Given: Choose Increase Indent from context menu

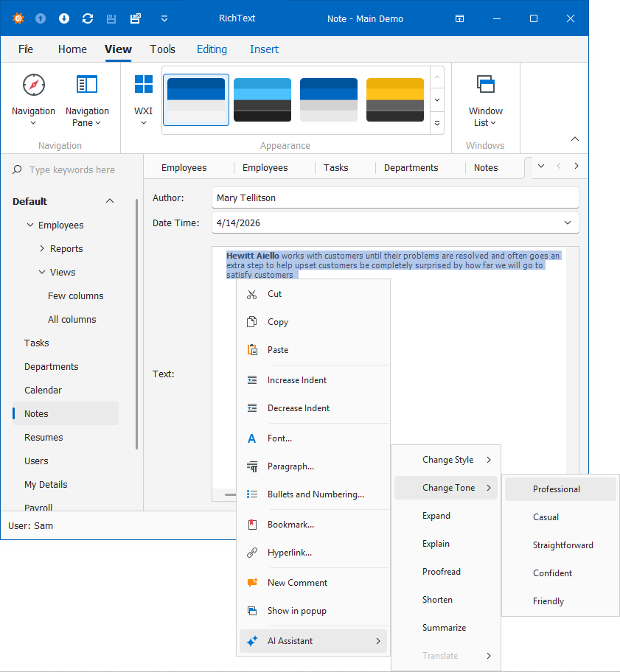Looking at the screenshot, I should 313,380.
